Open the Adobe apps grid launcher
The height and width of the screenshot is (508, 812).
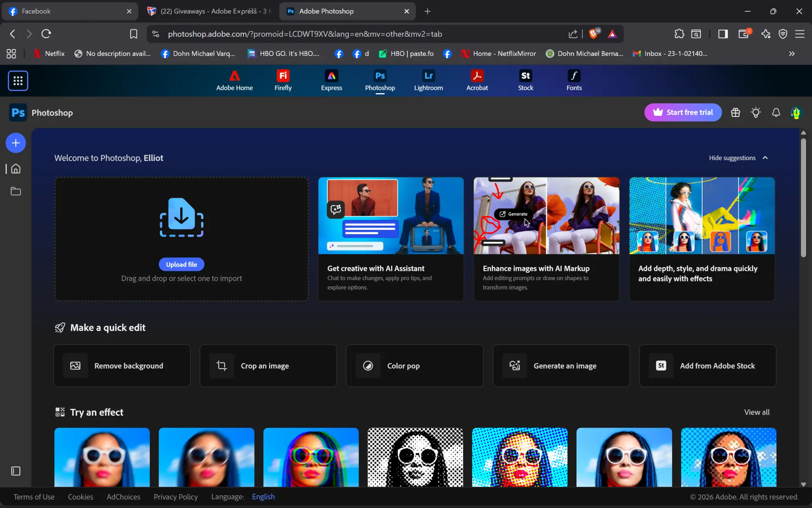[18, 80]
